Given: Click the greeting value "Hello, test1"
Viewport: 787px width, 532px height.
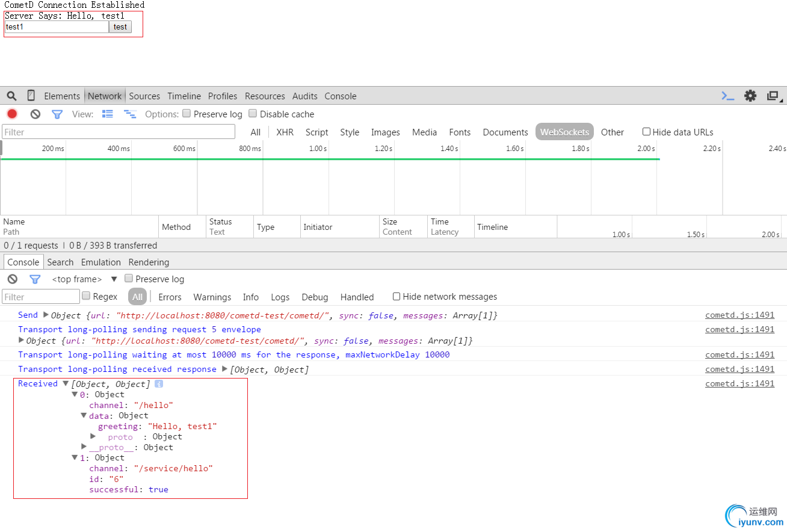Looking at the screenshot, I should [x=182, y=426].
